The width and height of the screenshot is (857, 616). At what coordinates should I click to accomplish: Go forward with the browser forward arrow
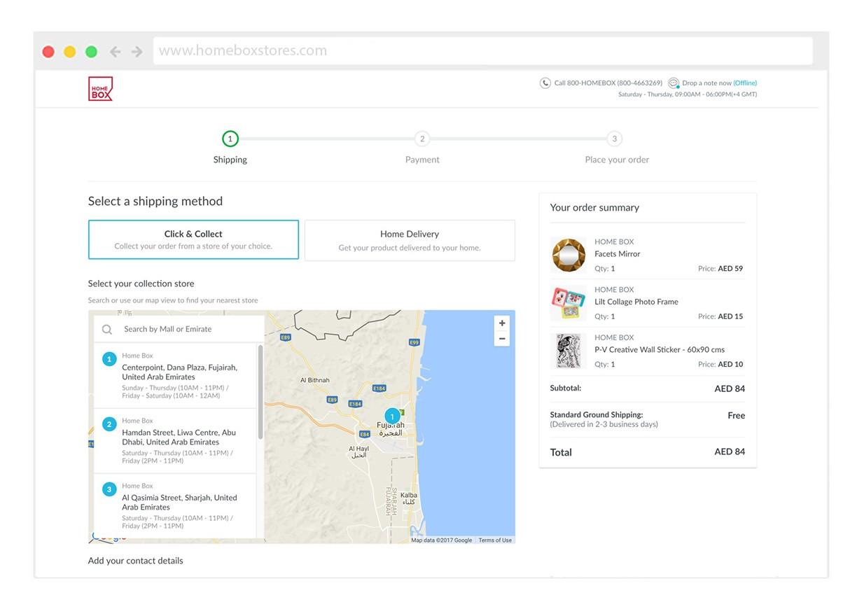pyautogui.click(x=137, y=52)
